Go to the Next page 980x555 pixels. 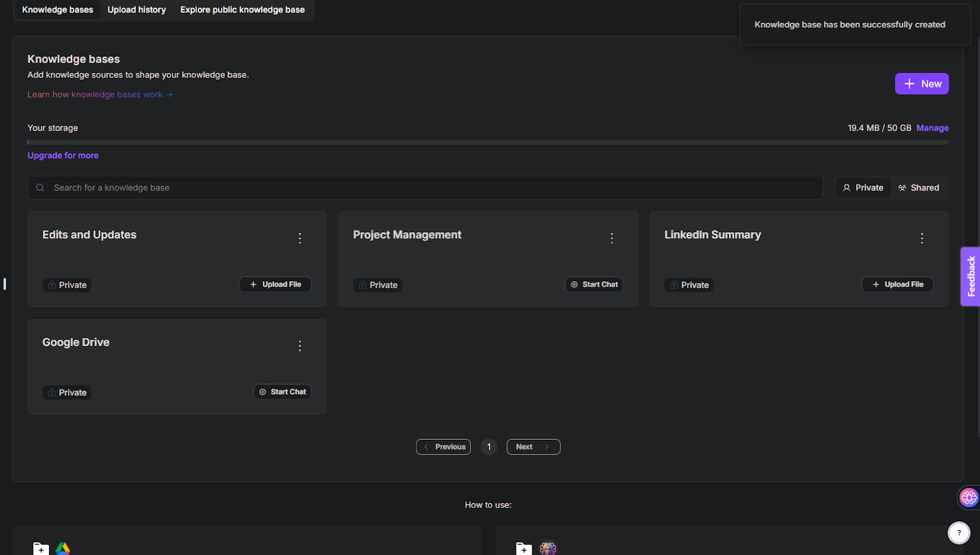click(533, 447)
